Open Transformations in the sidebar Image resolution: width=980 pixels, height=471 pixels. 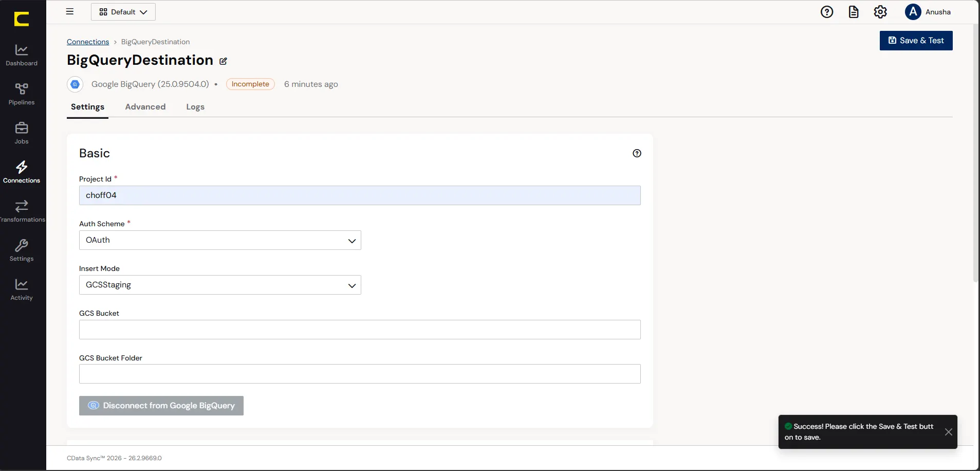[22, 212]
